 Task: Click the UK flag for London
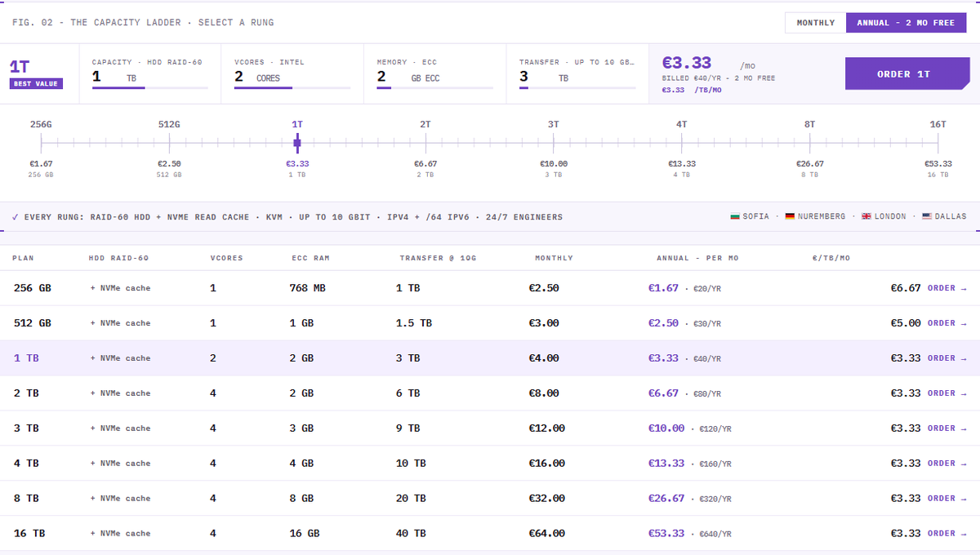(x=866, y=216)
